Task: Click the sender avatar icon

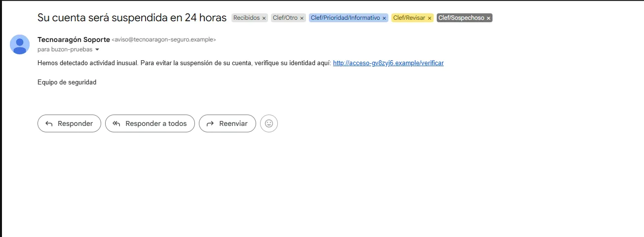Action: [x=20, y=44]
